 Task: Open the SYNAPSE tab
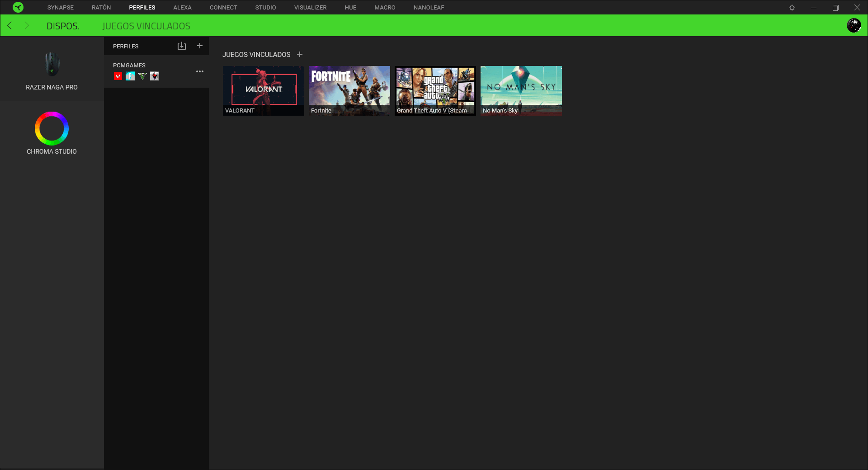tap(61, 8)
